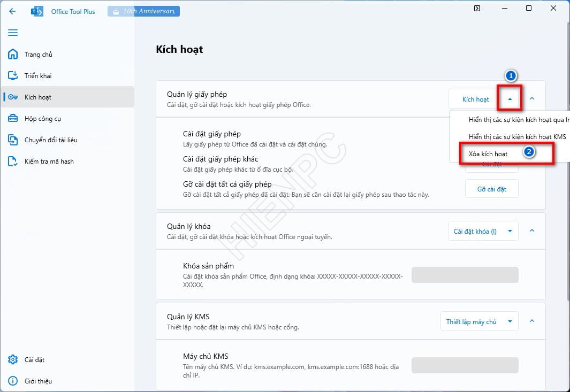Image resolution: width=570 pixels, height=392 pixels.
Task: Click the about info icon
Action: 13,381
